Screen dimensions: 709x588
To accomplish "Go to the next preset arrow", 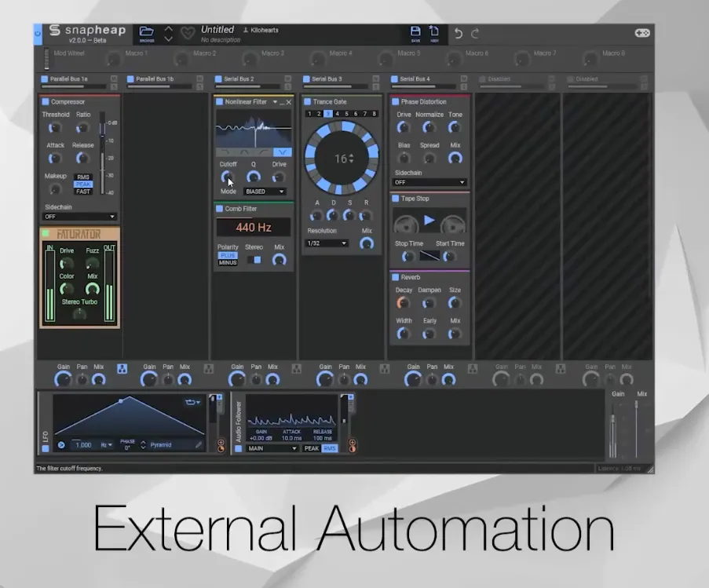I will tap(168, 39).
